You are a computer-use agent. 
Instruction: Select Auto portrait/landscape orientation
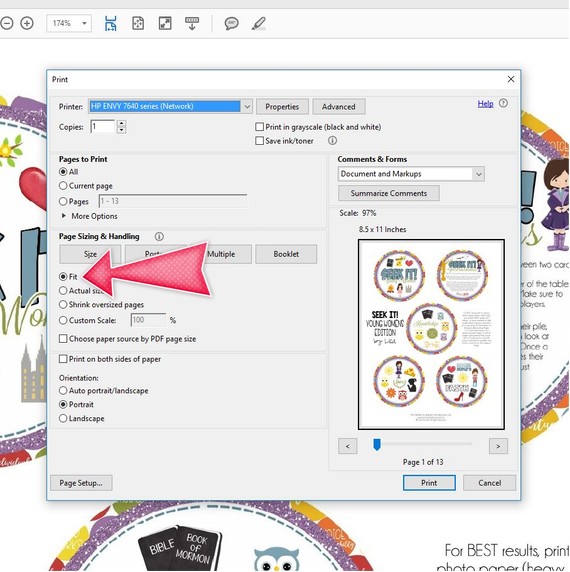pyautogui.click(x=63, y=390)
